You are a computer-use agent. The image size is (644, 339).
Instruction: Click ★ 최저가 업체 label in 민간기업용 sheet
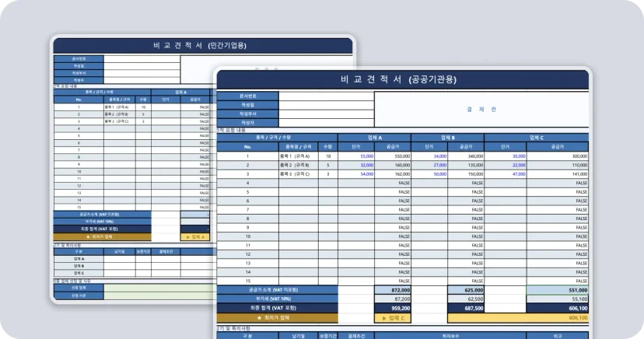[x=102, y=237]
